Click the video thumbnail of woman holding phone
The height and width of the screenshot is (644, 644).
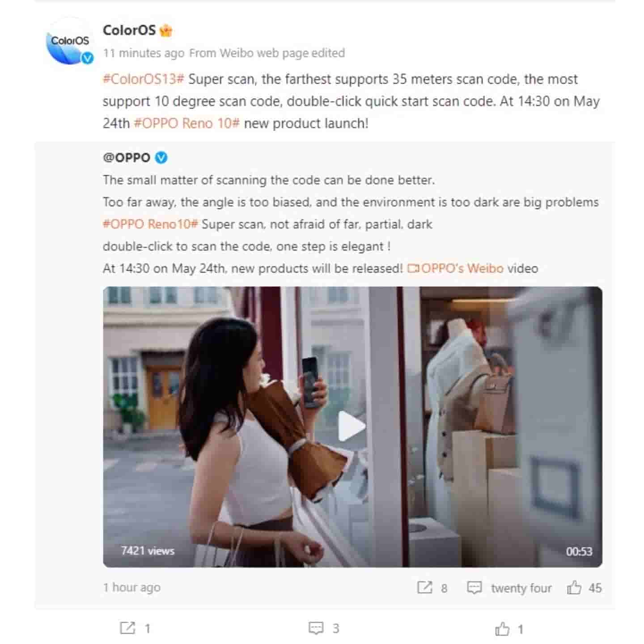point(352,427)
